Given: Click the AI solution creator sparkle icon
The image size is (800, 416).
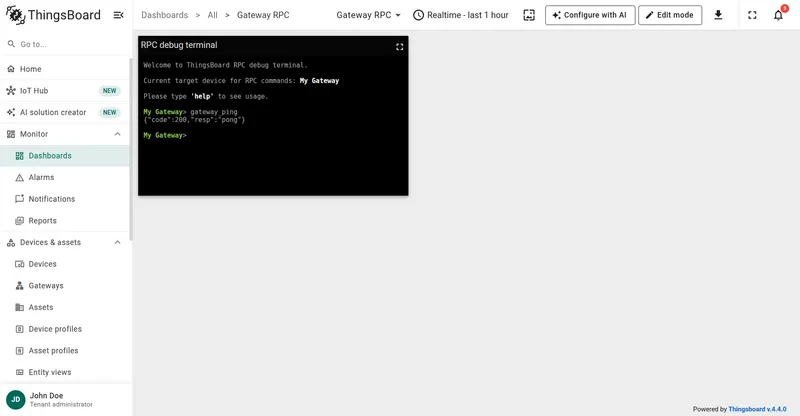Looking at the screenshot, I should (11, 112).
